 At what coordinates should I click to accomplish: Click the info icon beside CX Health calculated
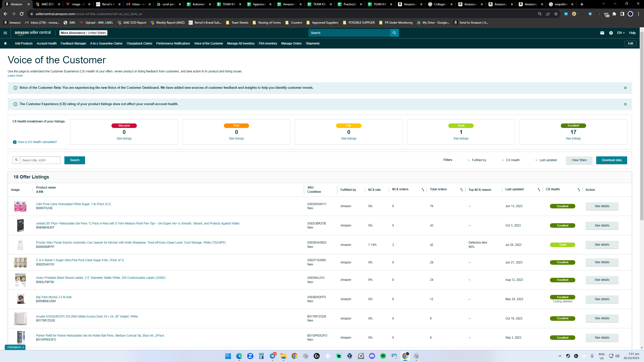[15, 142]
